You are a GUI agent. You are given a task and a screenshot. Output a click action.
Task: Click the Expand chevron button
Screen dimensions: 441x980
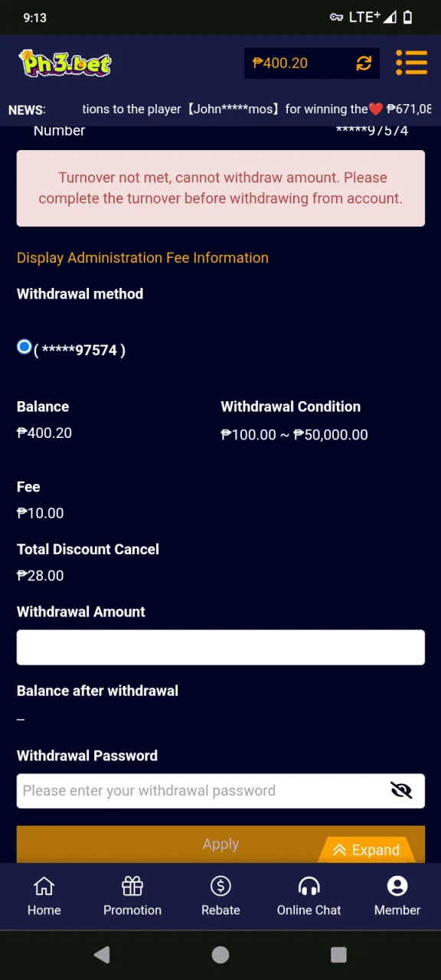point(367,850)
